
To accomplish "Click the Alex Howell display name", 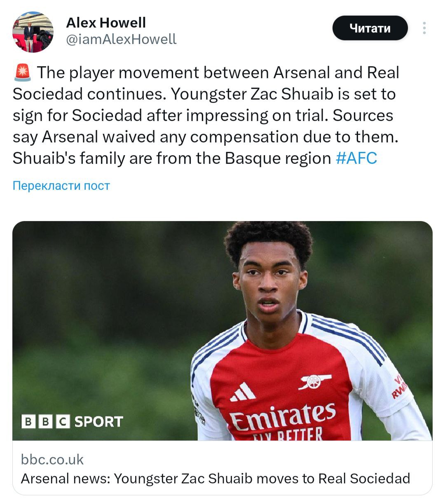I will pos(106,23).
